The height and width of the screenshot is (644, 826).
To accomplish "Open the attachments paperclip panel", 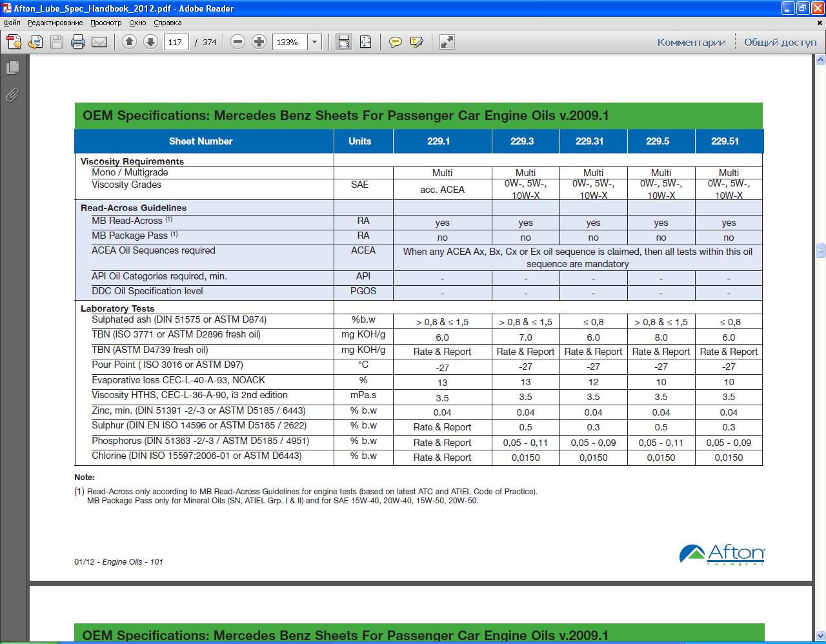I will (x=12, y=95).
